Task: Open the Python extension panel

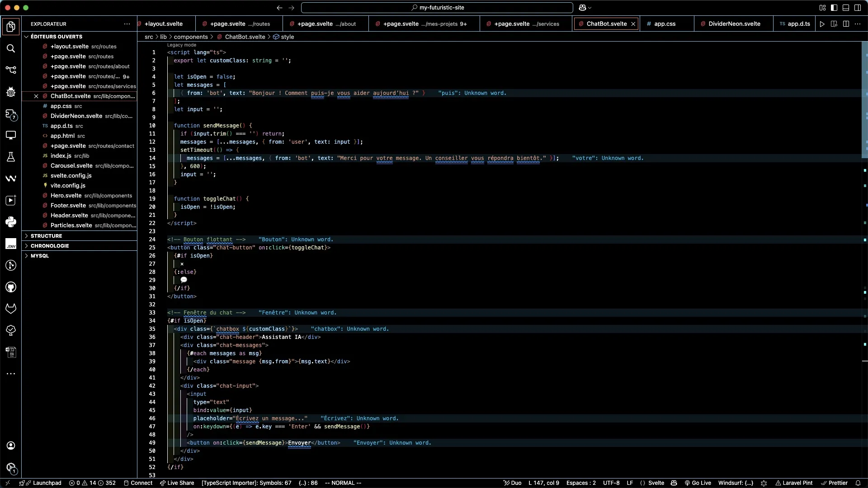Action: [x=11, y=222]
